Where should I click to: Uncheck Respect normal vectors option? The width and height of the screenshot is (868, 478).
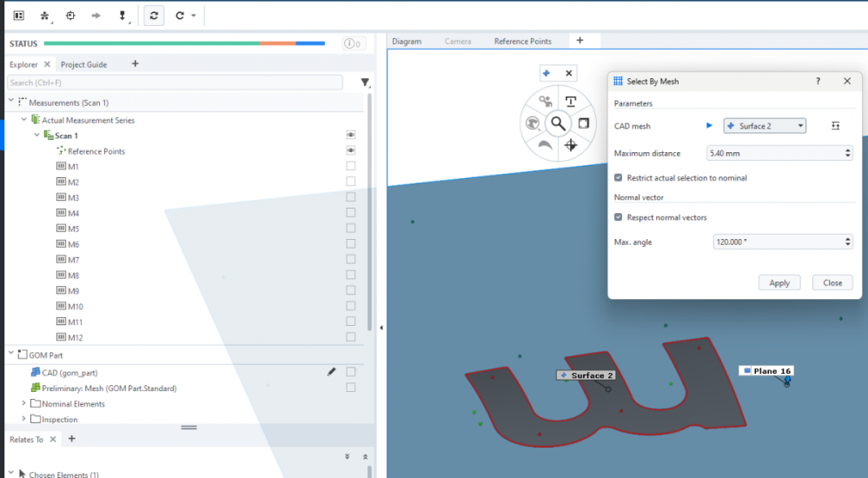(x=619, y=217)
